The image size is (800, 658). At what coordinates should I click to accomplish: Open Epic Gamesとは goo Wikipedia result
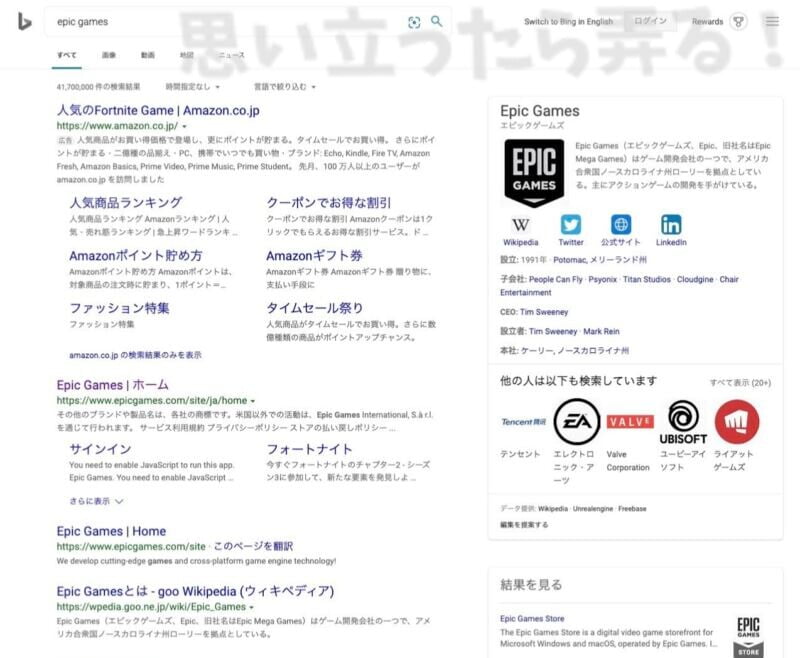click(x=195, y=591)
